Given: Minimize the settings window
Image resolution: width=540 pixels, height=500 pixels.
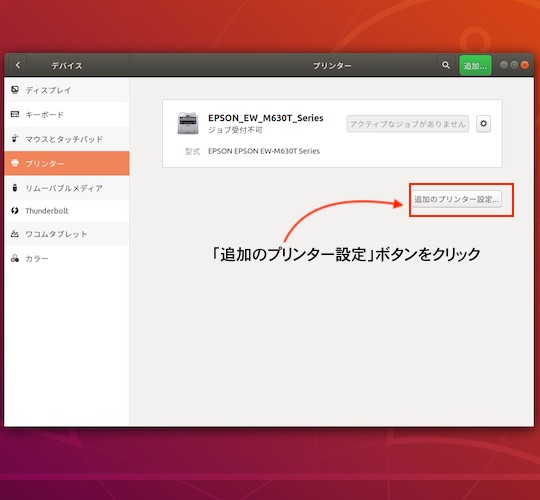Looking at the screenshot, I should tap(503, 65).
